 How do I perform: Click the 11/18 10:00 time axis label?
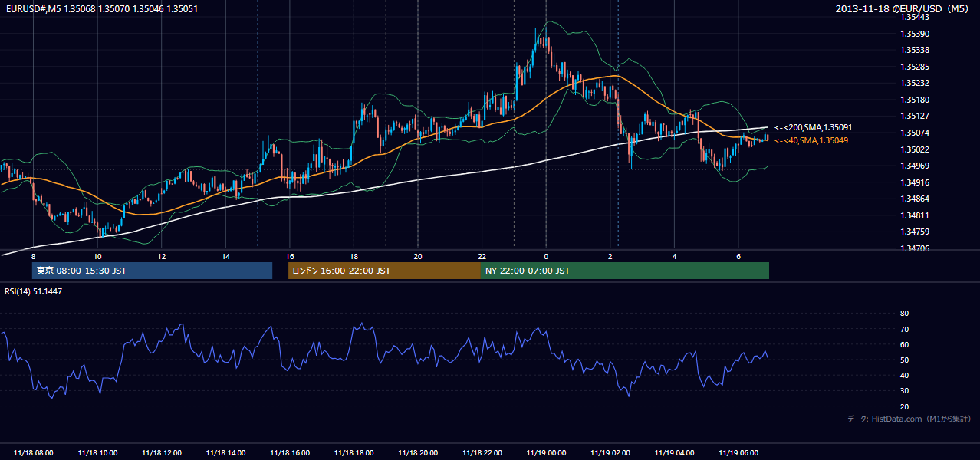pyautogui.click(x=97, y=453)
